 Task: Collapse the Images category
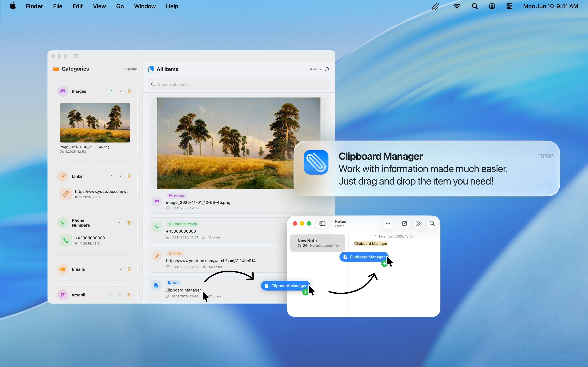120,91
